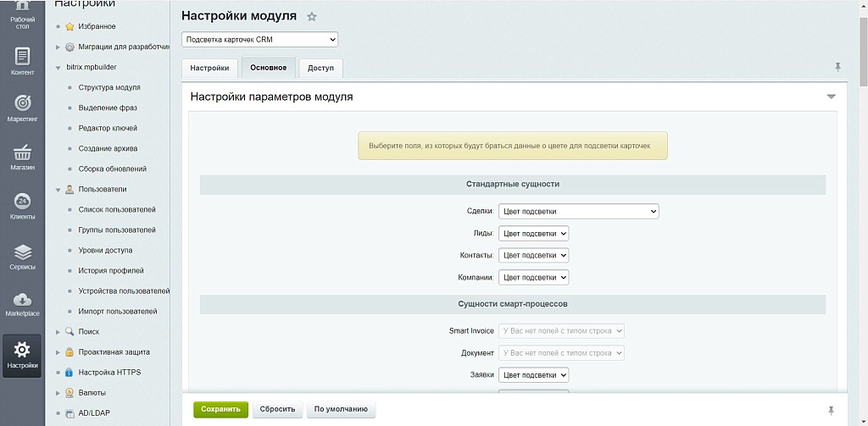Open Уровни доступа in the tree
Viewport: 868px width, 426px height.
(x=105, y=250)
